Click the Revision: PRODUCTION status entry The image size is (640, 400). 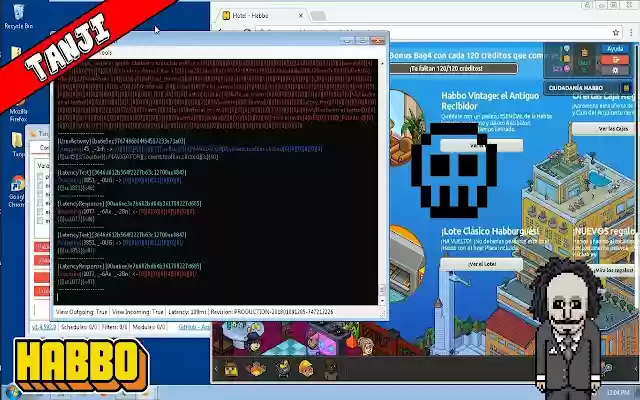point(272,312)
